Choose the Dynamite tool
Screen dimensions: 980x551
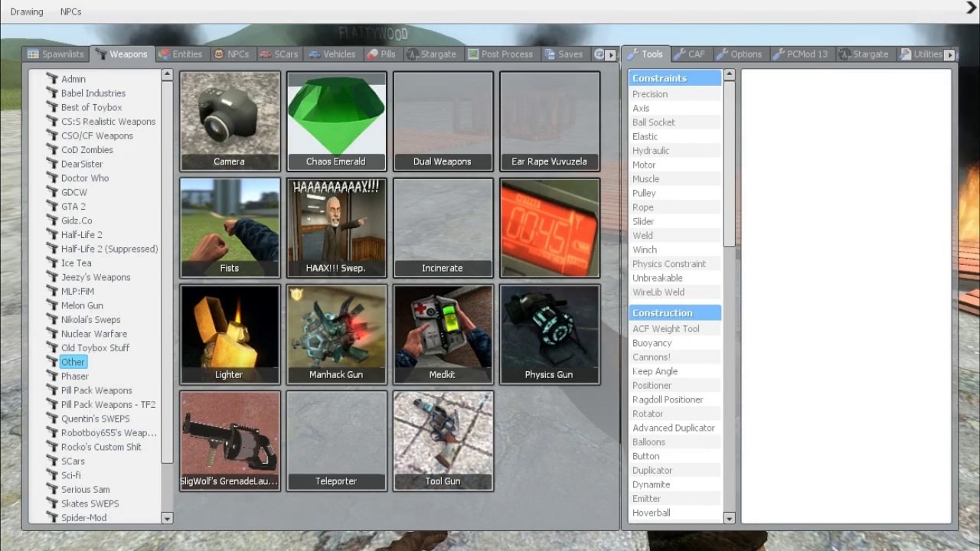pos(675,484)
